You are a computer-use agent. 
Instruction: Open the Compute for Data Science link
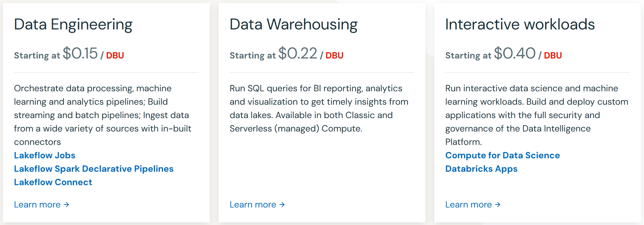tap(502, 155)
